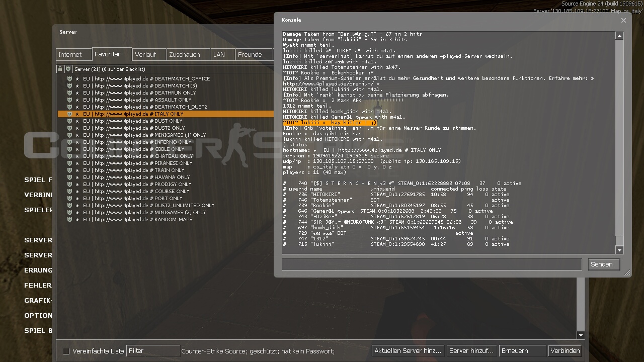Click the FEHLER main menu entry
This screenshot has height=362, width=644.
click(x=38, y=286)
